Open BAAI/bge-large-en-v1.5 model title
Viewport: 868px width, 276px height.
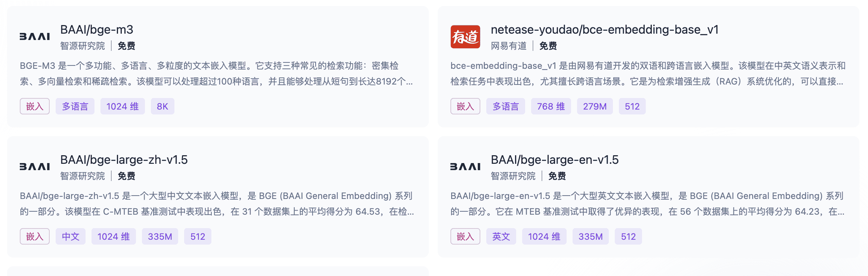[554, 160]
